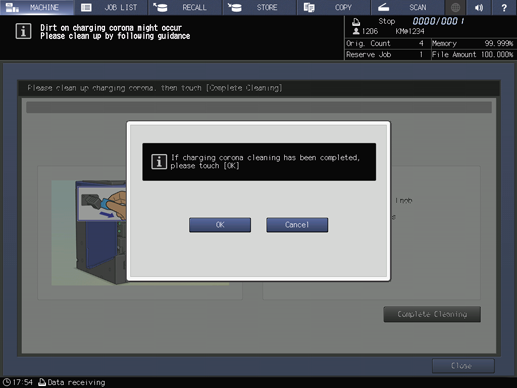Click the STORE disk icon
Image resolution: width=517 pixels, height=388 pixels.
(x=235, y=7)
